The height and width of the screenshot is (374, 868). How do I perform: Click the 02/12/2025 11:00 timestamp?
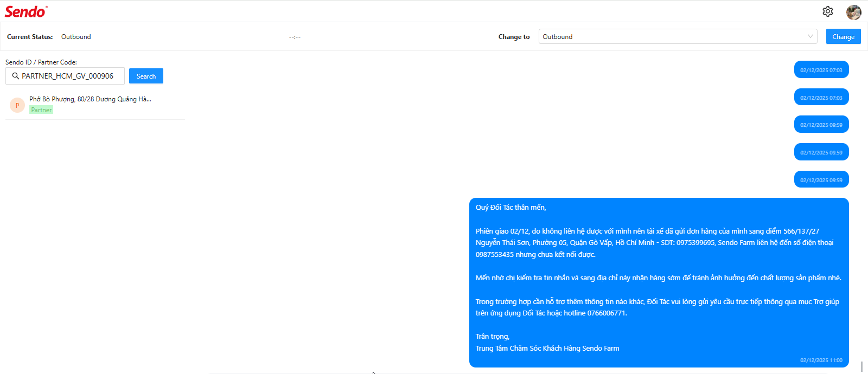[x=821, y=360]
